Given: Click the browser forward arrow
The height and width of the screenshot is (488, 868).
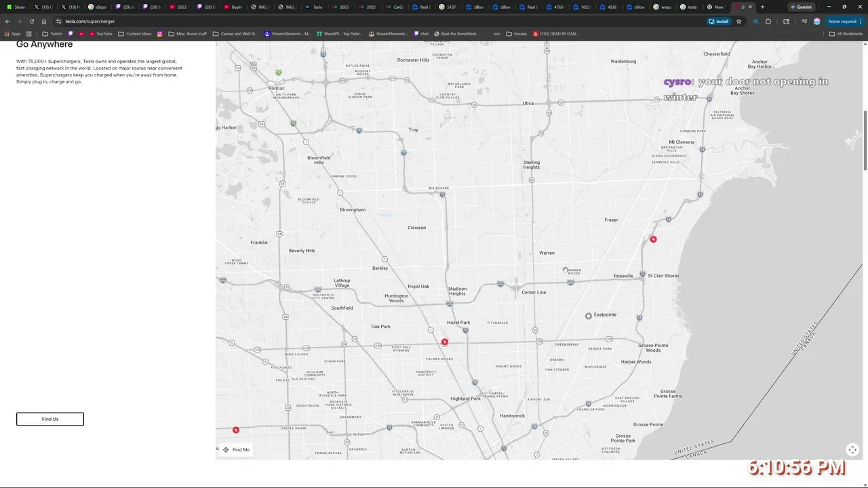Looking at the screenshot, I should [19, 21].
